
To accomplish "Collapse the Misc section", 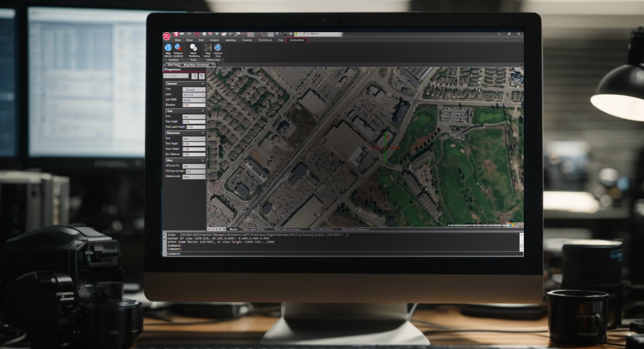I will (203, 160).
